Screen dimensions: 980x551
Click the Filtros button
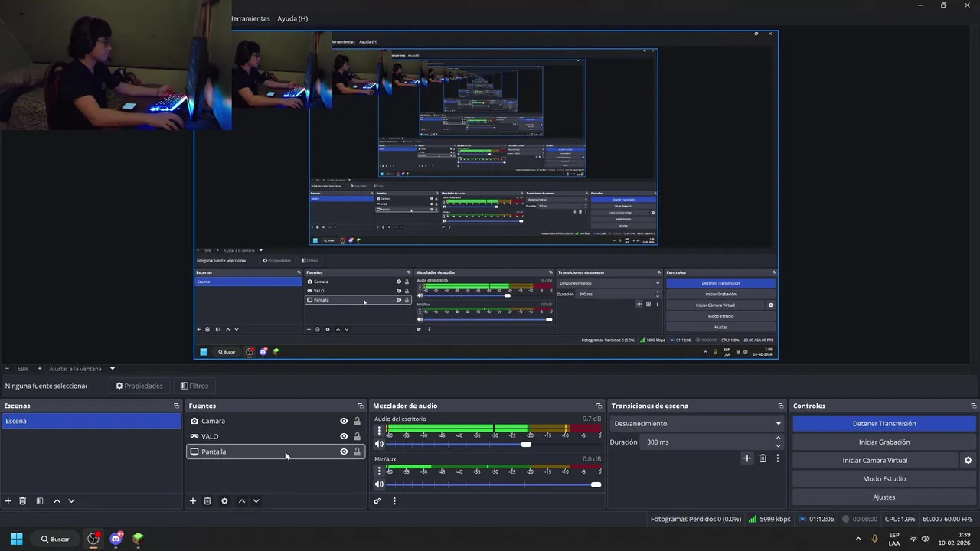pos(194,386)
